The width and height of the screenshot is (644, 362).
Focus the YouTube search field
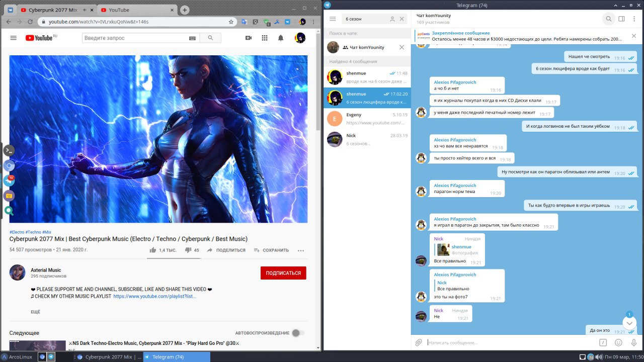point(134,38)
